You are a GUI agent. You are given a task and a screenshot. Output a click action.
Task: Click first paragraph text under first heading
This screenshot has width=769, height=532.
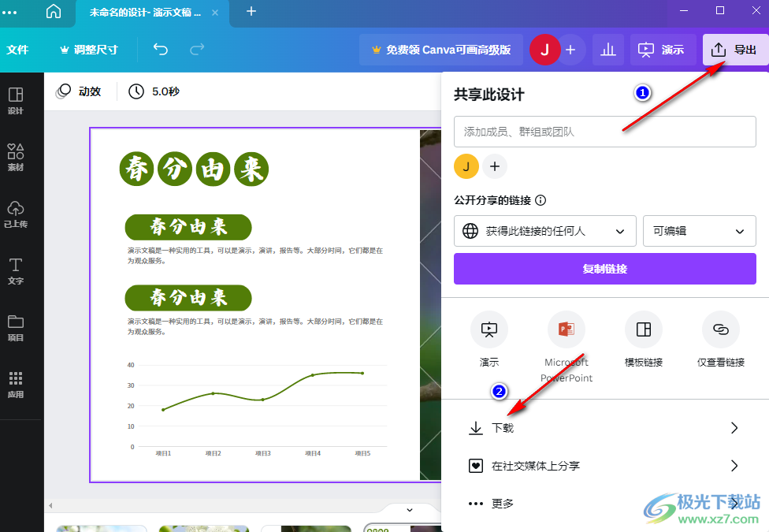255,255
